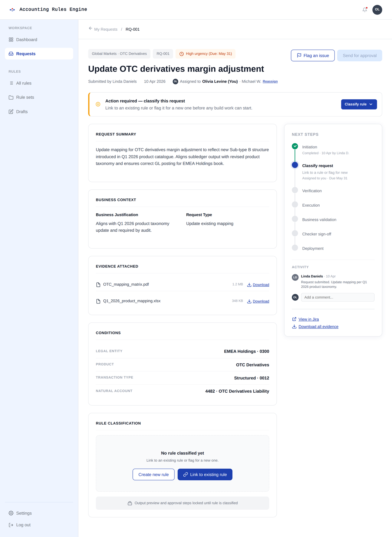Click My Requests breadcrumb link
Viewport: 392px width, 537px height.
106,29
